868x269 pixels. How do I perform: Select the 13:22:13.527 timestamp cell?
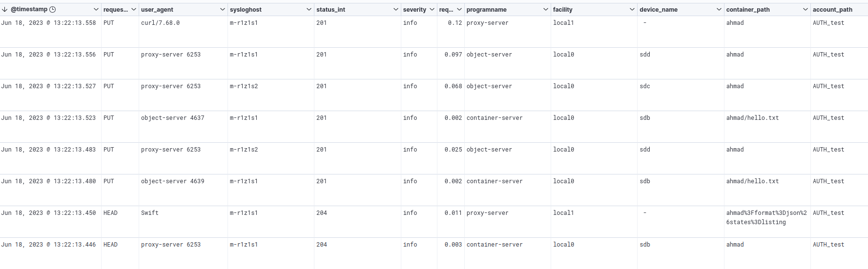tap(48, 86)
